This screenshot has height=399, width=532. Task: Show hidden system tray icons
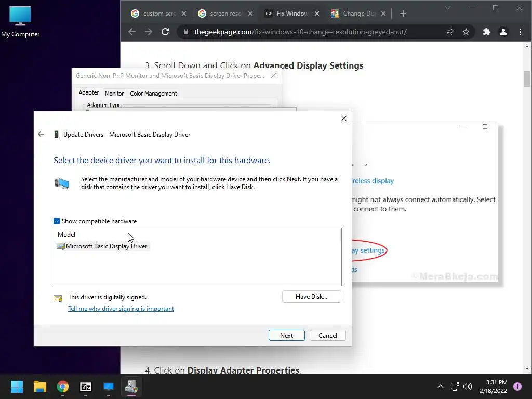point(440,387)
